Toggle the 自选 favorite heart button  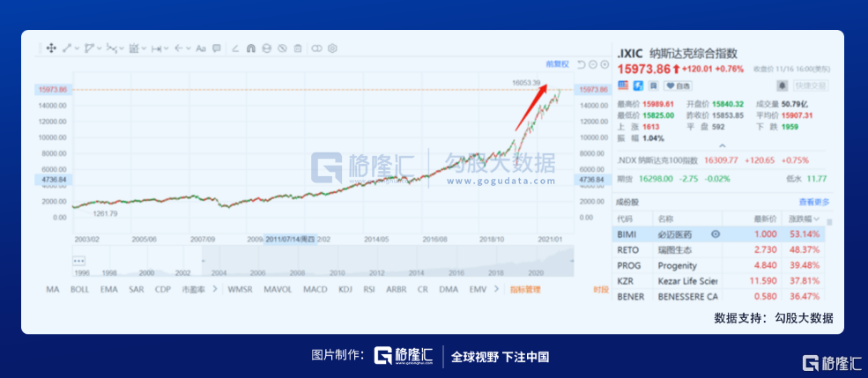point(677,85)
